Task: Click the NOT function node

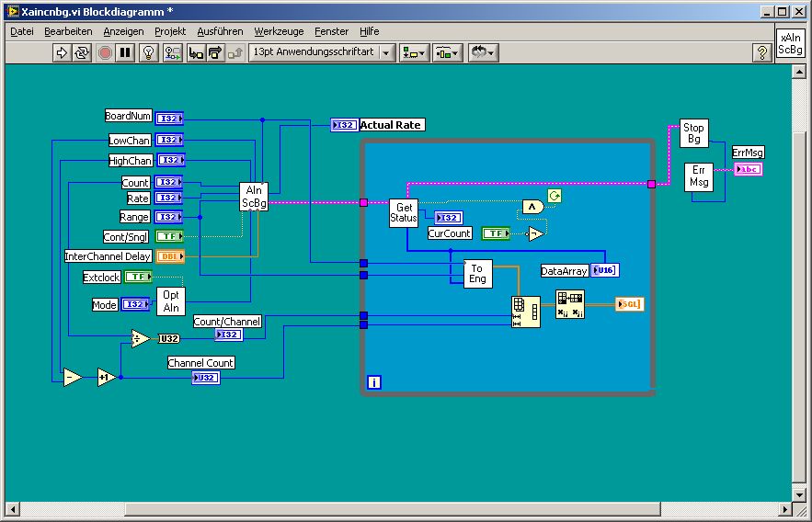Action: (535, 233)
